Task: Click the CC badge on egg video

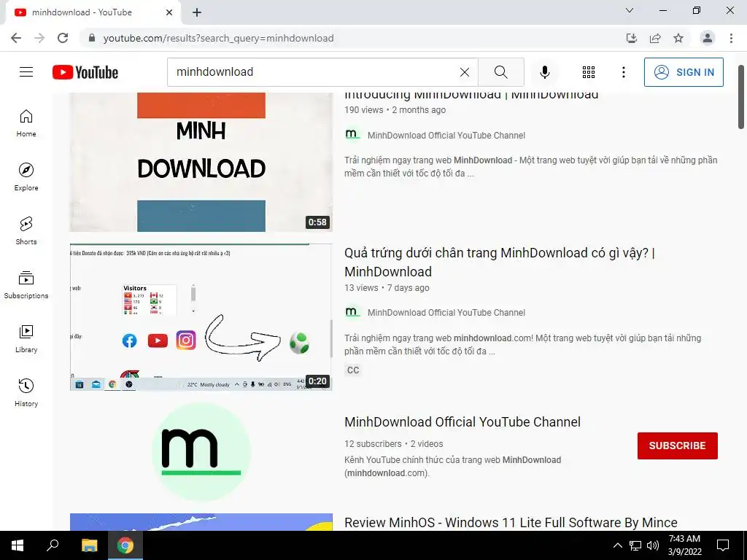Action: 353,370
